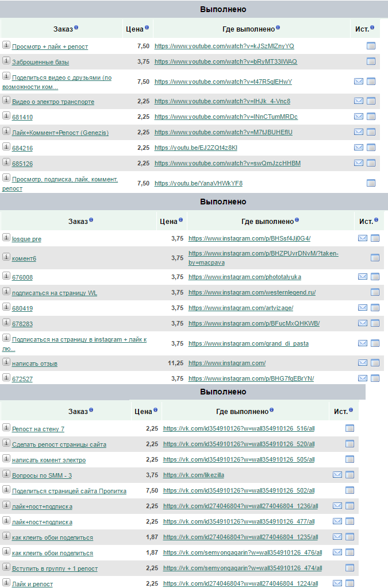
Task: Open order link 'Видео о электро транспорте'
Action: [53, 102]
